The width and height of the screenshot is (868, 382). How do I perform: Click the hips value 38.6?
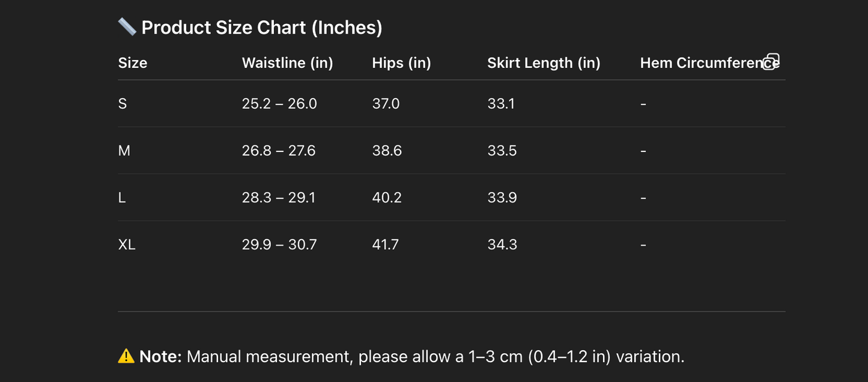point(387,151)
